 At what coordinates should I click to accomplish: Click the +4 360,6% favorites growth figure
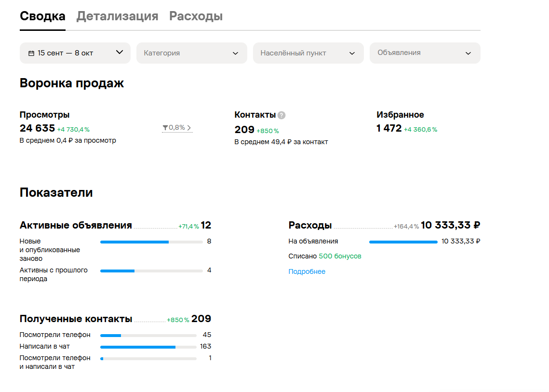(420, 130)
